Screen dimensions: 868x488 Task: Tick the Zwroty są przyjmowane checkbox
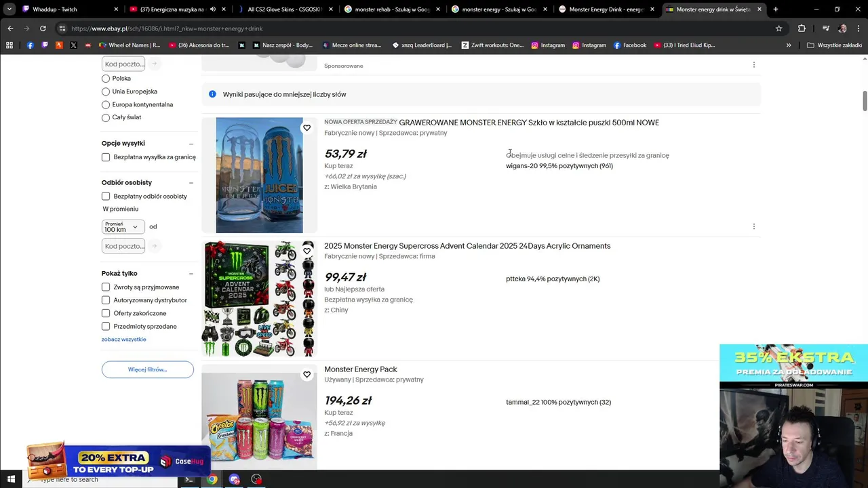coord(106,287)
